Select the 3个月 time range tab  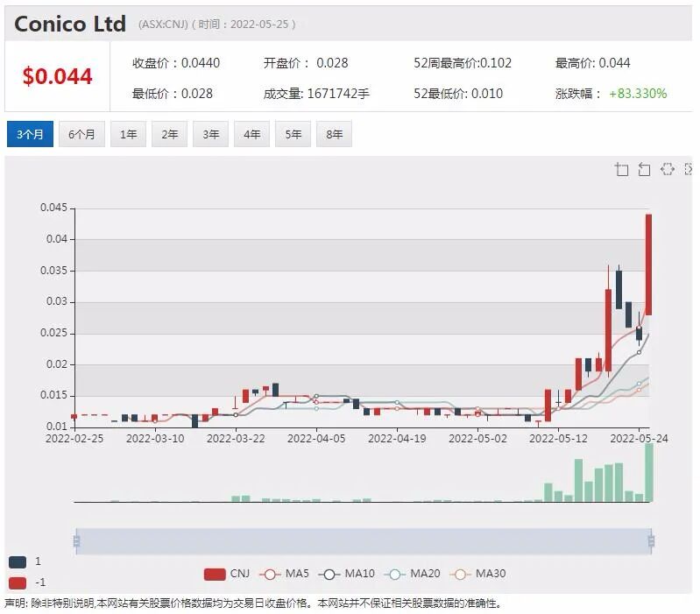30,134
